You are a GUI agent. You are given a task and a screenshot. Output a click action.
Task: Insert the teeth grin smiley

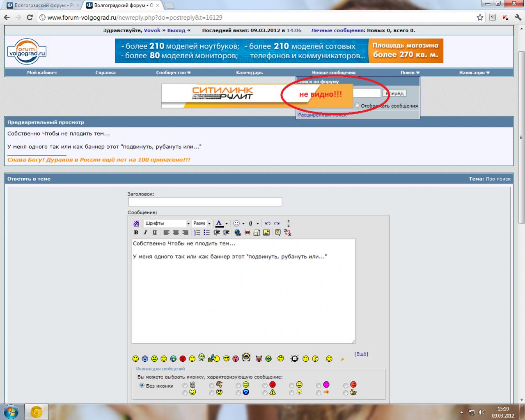(173, 358)
